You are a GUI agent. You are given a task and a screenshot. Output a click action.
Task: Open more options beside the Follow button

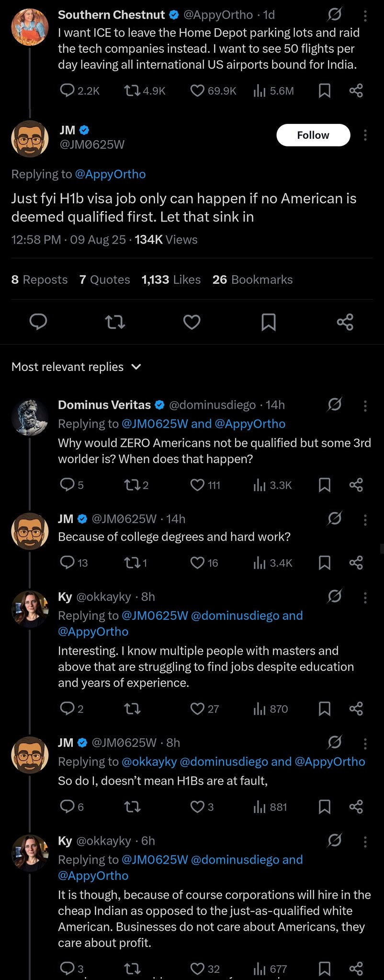365,135
